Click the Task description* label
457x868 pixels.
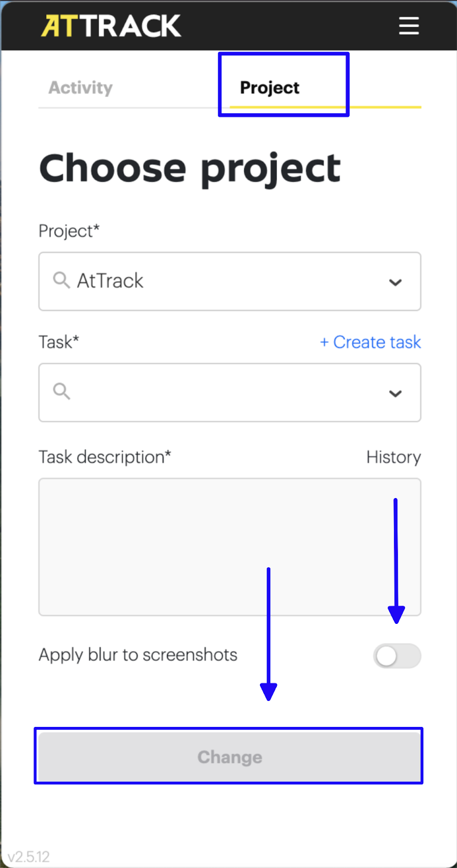coord(105,457)
